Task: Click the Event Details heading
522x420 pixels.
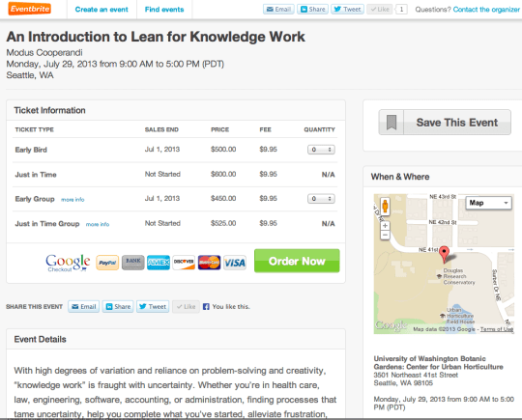Action: click(x=40, y=339)
